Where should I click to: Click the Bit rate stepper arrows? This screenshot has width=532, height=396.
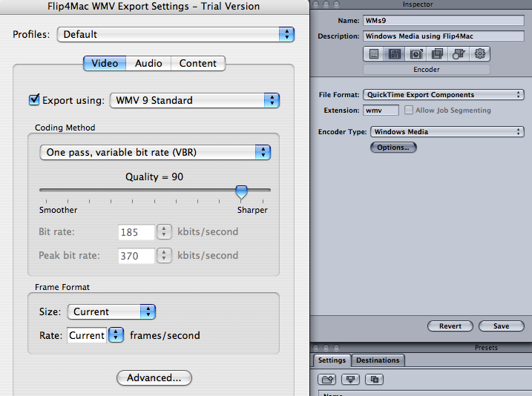[164, 232]
